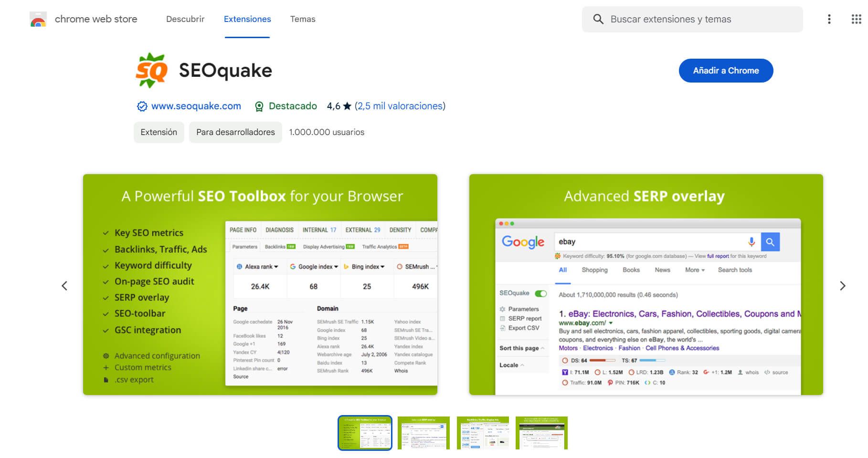868x458 pixels.
Task: Click the Cell Phones & Accessories sitelink
Action: 682,348
